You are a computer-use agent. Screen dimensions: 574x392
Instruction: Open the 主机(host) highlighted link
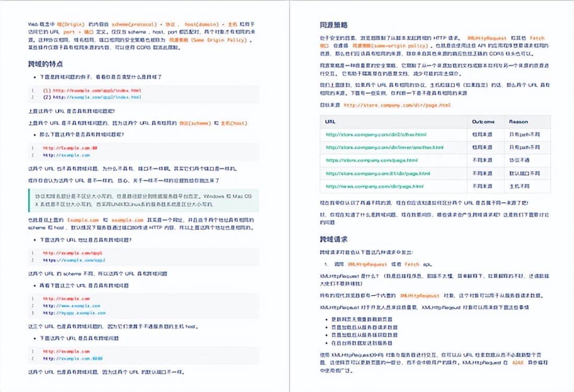click(234, 124)
